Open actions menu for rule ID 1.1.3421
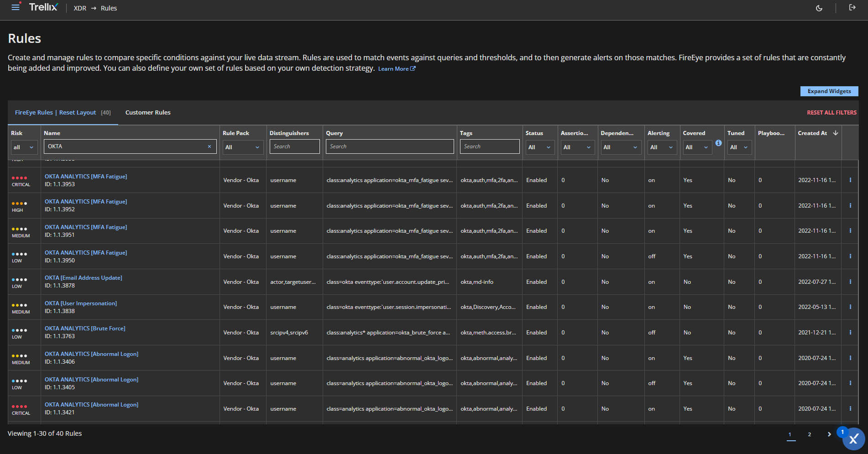 (850, 409)
